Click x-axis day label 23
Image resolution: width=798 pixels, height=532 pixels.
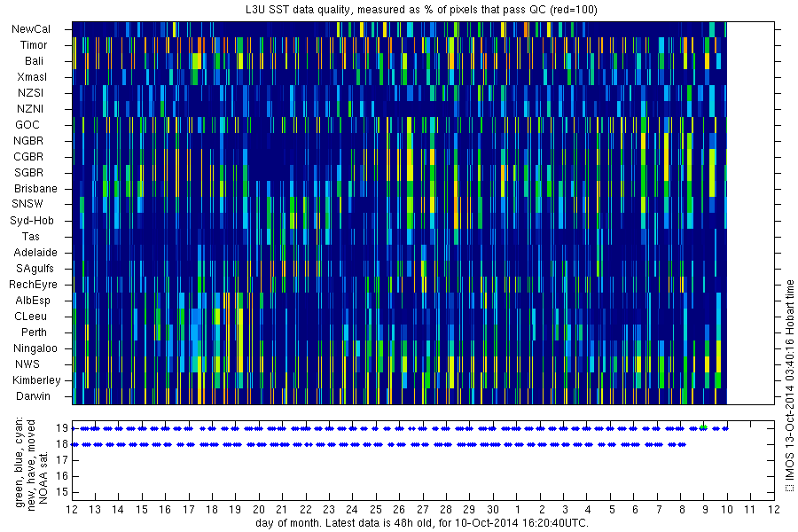point(329,510)
